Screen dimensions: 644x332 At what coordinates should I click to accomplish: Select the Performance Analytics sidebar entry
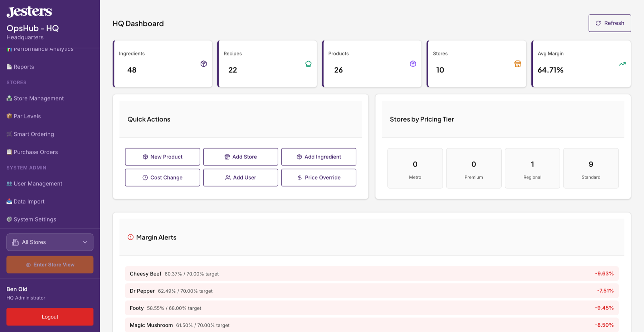[x=43, y=49]
